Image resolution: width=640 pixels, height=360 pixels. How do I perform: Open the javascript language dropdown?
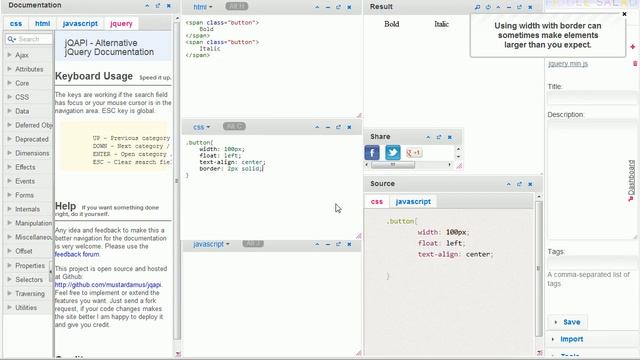point(211,244)
